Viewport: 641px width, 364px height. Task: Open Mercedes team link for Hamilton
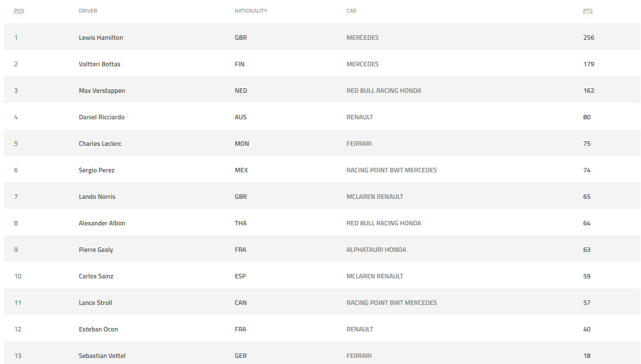(x=362, y=38)
